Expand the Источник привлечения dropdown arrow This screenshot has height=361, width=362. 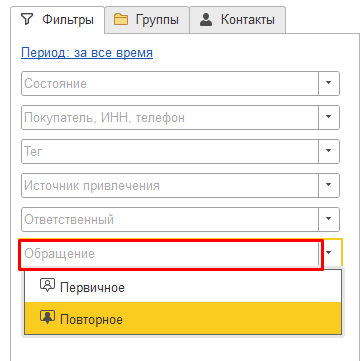tap(329, 185)
